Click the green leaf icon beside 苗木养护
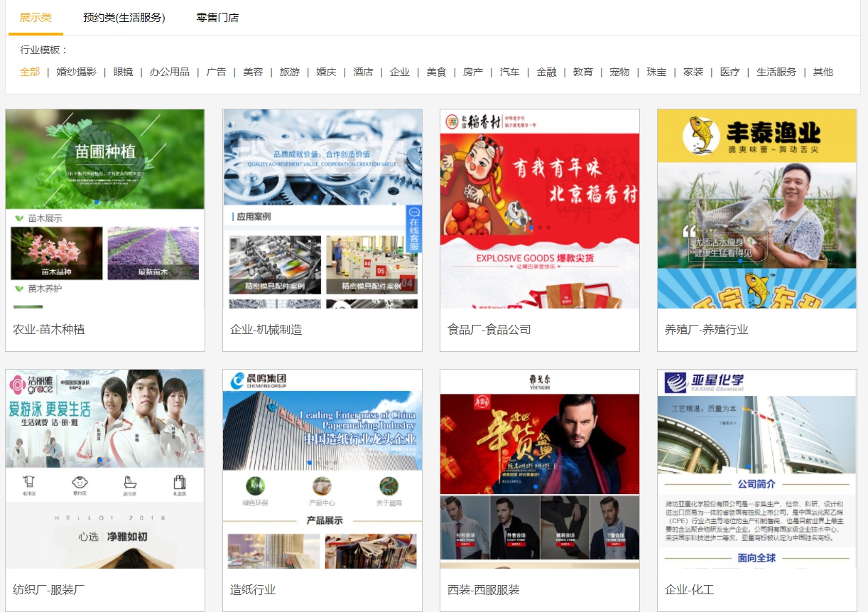Viewport: 868px width, 612px height. (19, 289)
